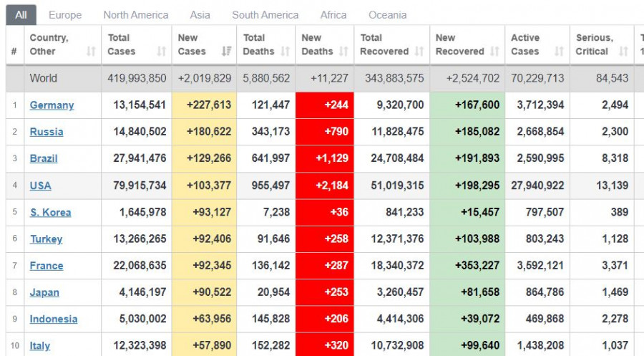Select the All regions tab

[x=21, y=15]
